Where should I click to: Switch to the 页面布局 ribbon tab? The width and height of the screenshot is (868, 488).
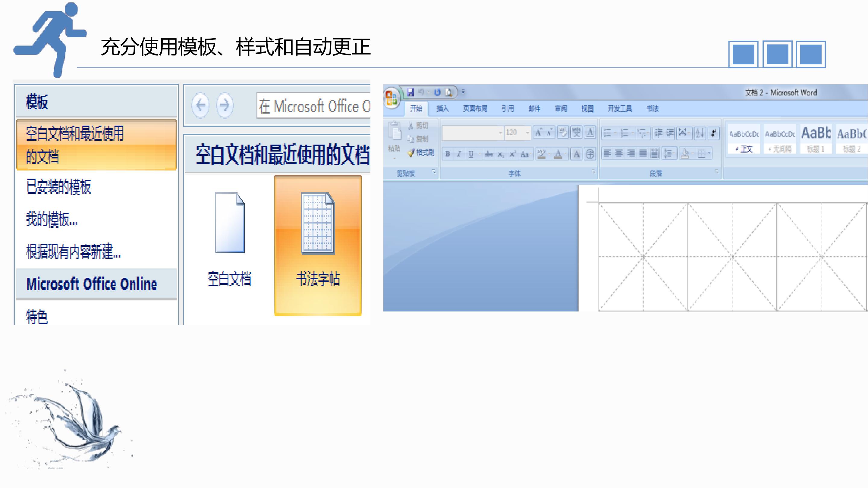[x=475, y=108]
